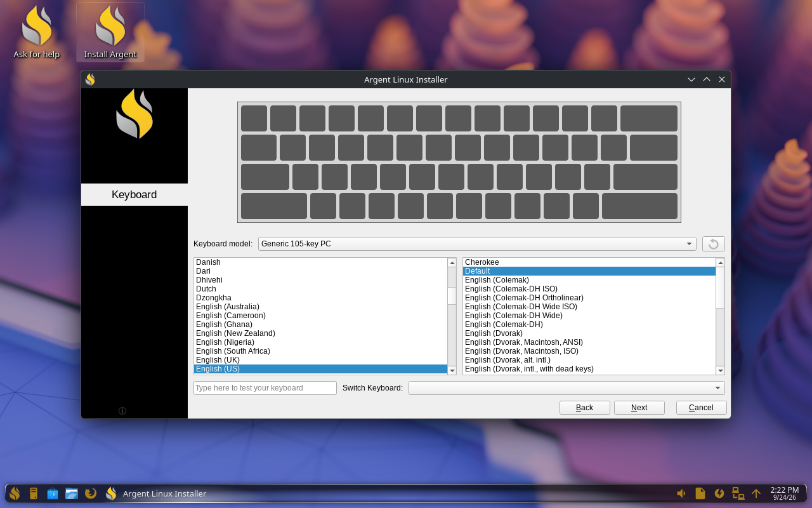Select English (Dvorak) variant
This screenshot has height=508, width=812.
coord(589,333)
